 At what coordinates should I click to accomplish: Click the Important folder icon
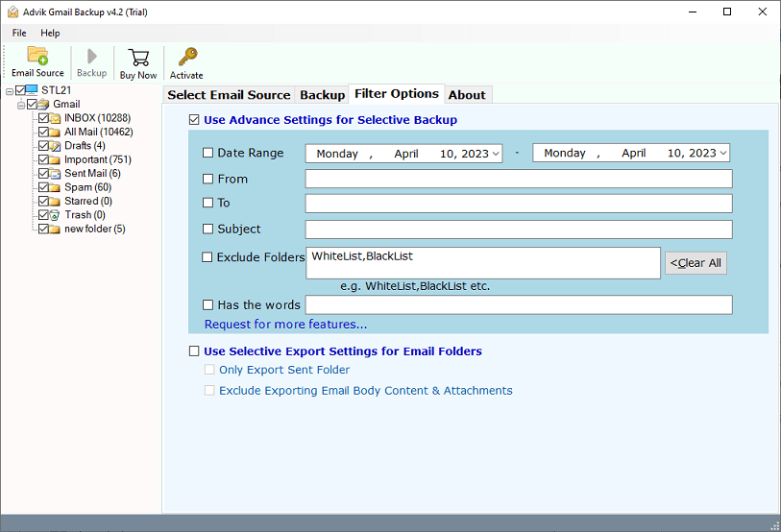(55, 160)
